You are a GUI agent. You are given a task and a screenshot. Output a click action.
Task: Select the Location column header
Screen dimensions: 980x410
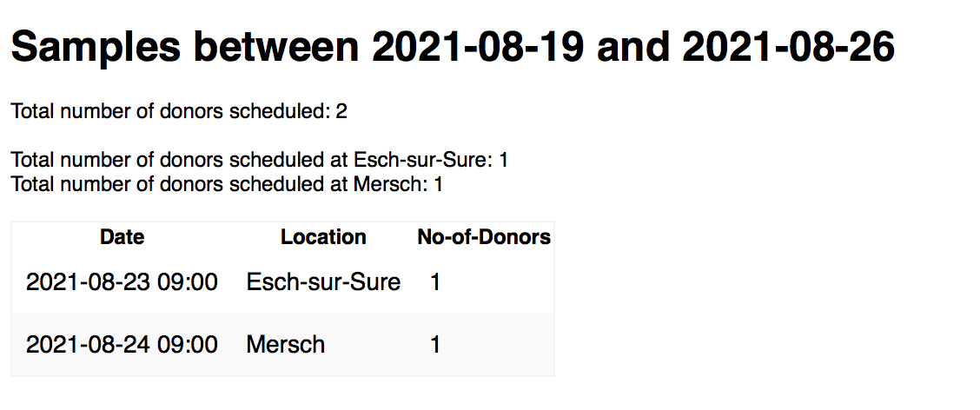pos(323,237)
